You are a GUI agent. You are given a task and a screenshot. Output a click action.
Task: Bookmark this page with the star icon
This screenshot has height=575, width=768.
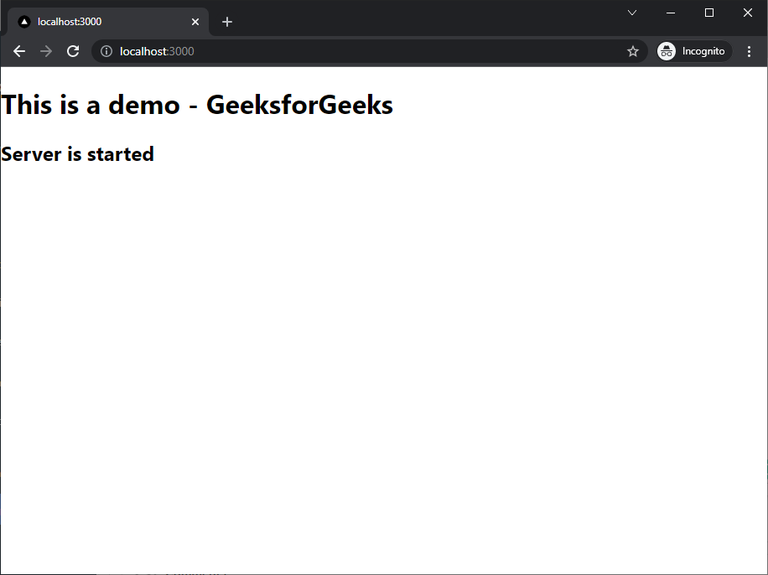[x=633, y=51]
